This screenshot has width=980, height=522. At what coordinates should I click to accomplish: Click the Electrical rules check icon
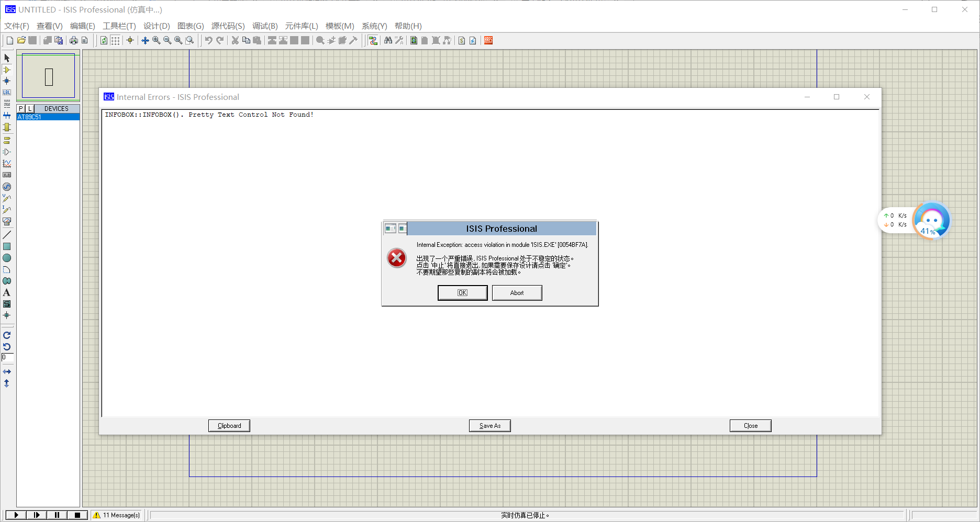click(x=473, y=40)
